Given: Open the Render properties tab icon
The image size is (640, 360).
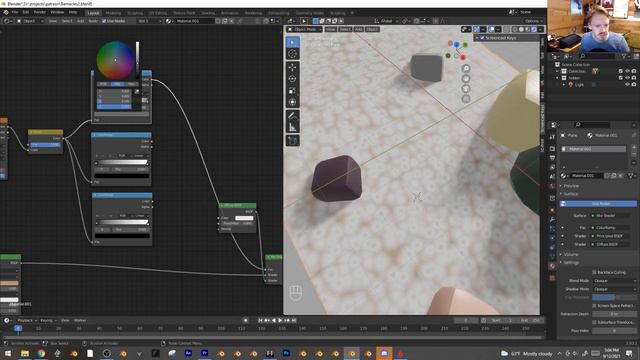Looking at the screenshot, I should (x=552, y=149).
